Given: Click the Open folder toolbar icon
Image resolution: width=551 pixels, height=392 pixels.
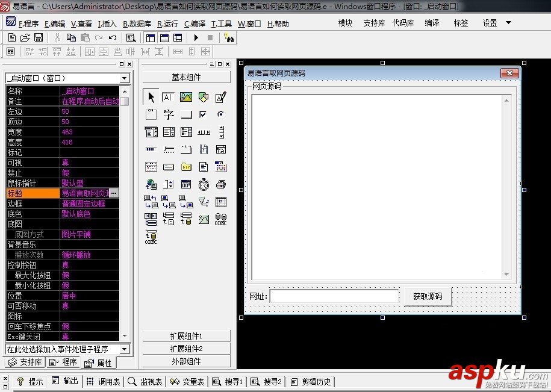Looking at the screenshot, I should click(25, 37).
